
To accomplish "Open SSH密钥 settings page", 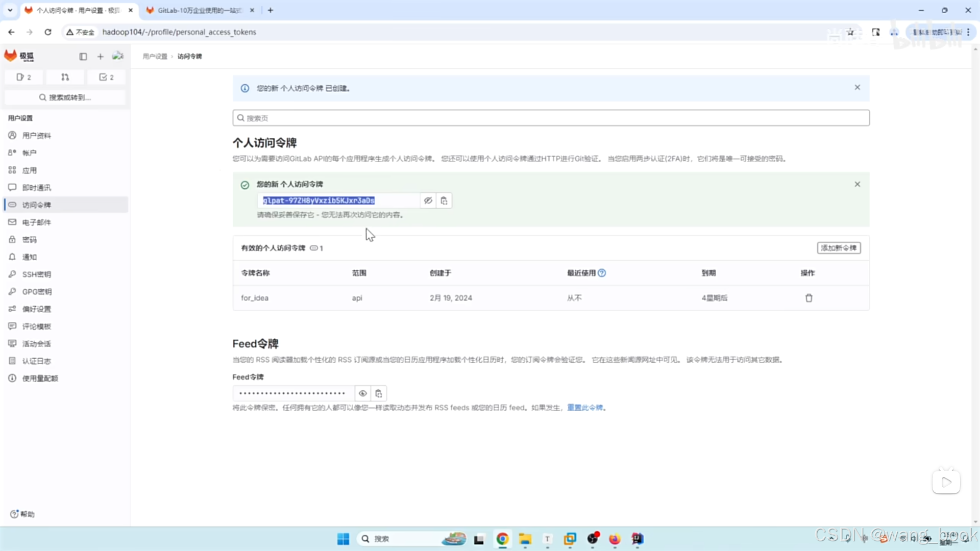I will coord(65,274).
